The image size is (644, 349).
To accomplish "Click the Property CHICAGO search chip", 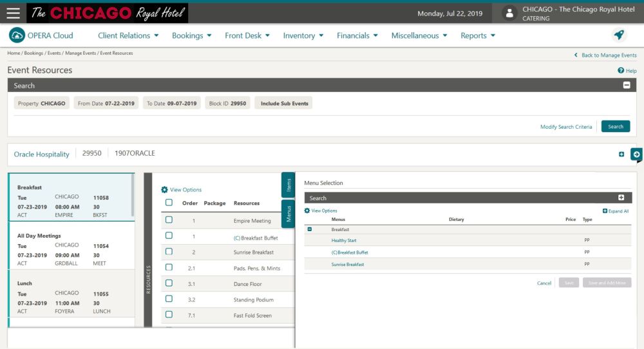I will 41,104.
